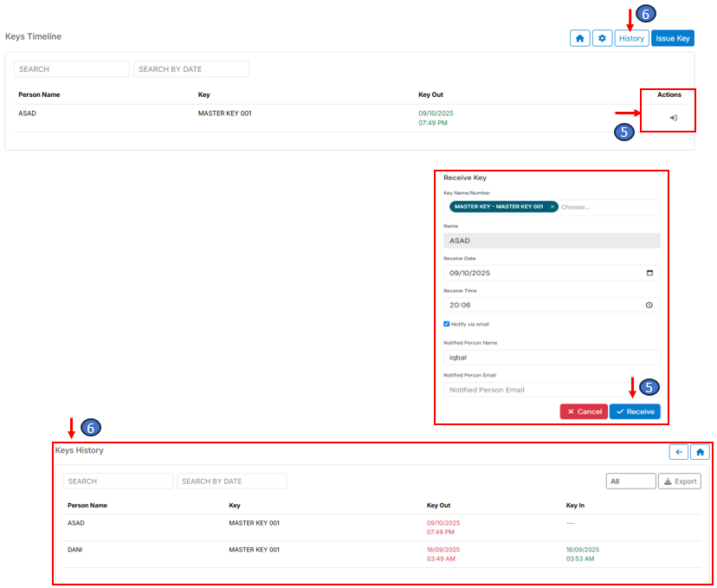Confirm with the Receive button
The image size is (717, 588).
[x=635, y=411]
